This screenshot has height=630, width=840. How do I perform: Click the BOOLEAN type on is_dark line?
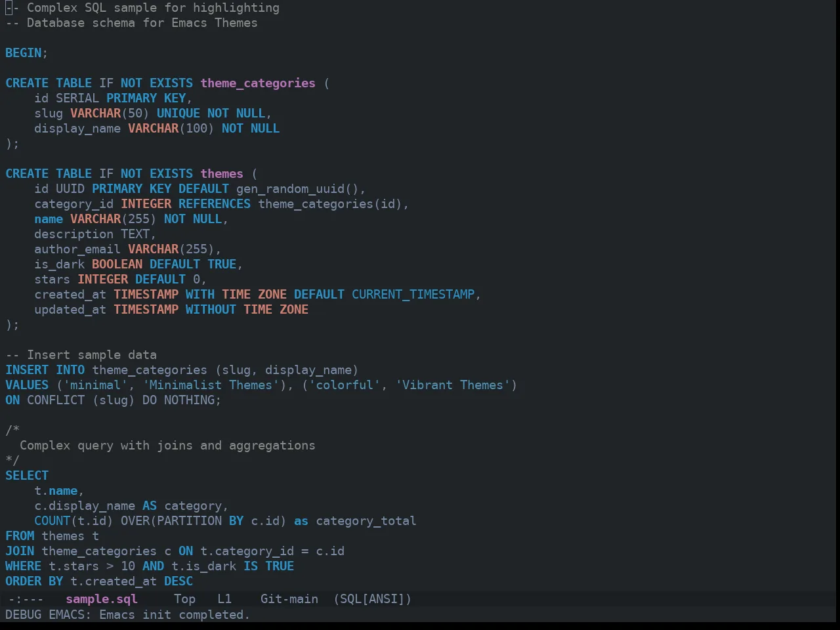pos(117,264)
